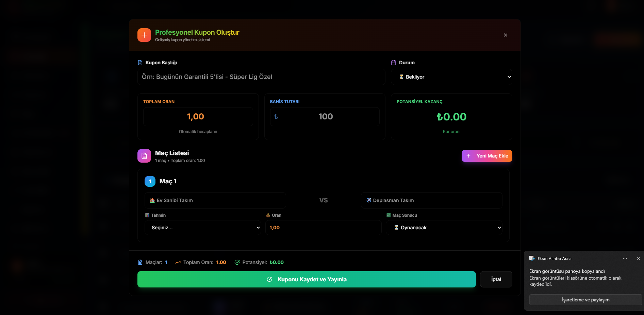Click the checkmark icon beside Potansiyel

(237, 262)
